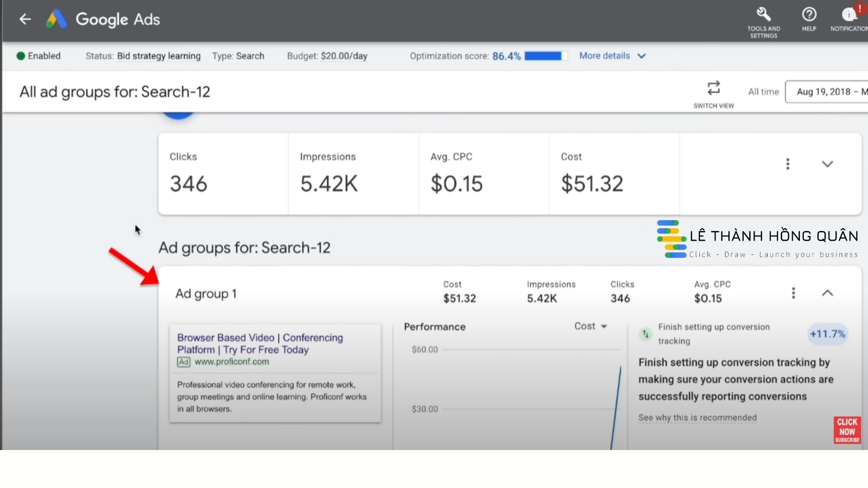The image size is (868, 488).
Task: Collapse the Ad group 1 panel
Action: tap(827, 293)
